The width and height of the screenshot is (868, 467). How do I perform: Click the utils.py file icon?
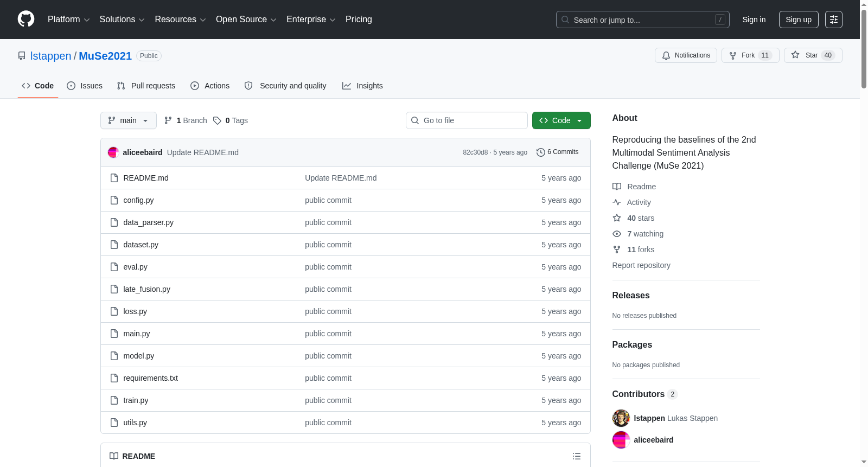coord(114,423)
